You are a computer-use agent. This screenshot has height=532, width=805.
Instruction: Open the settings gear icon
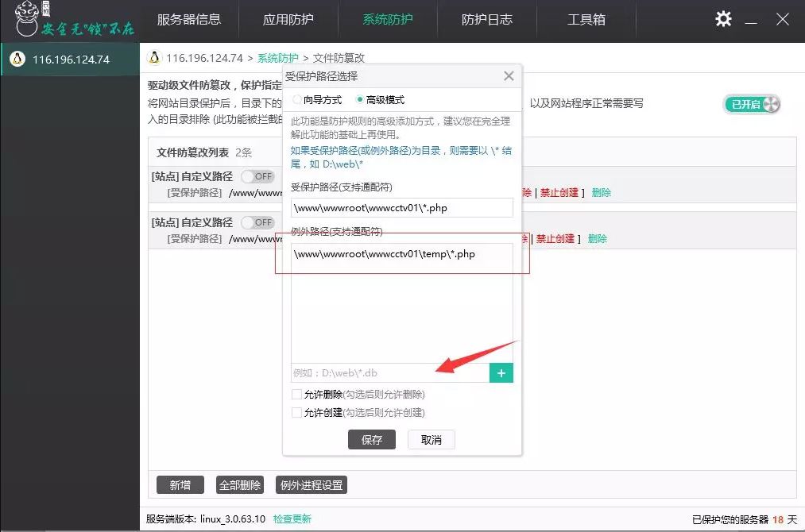723,20
